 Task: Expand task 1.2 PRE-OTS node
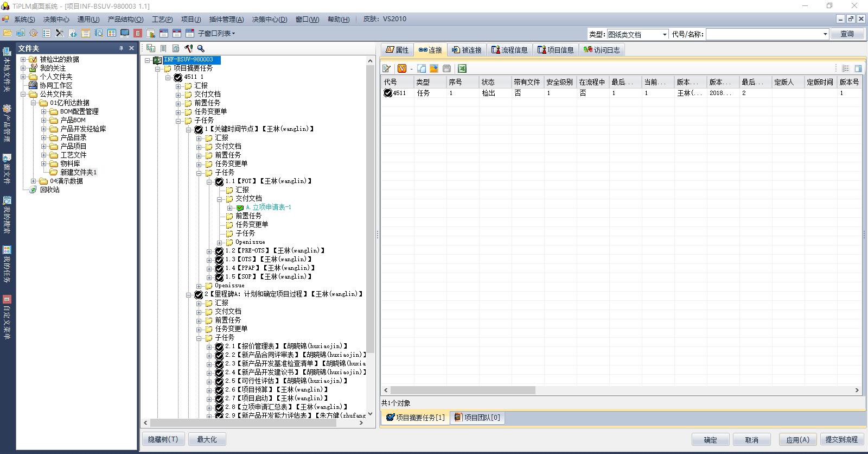[209, 251]
